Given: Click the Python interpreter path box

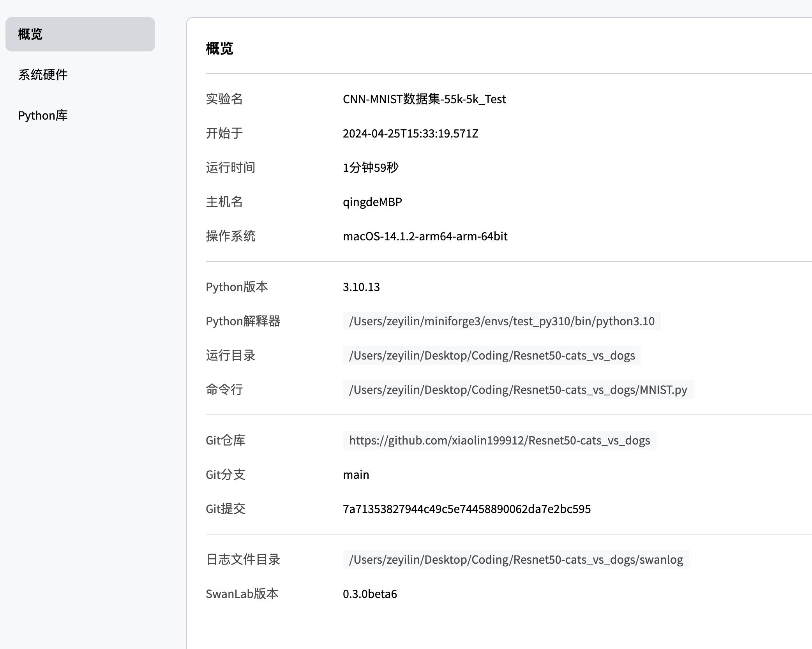Looking at the screenshot, I should (x=501, y=321).
